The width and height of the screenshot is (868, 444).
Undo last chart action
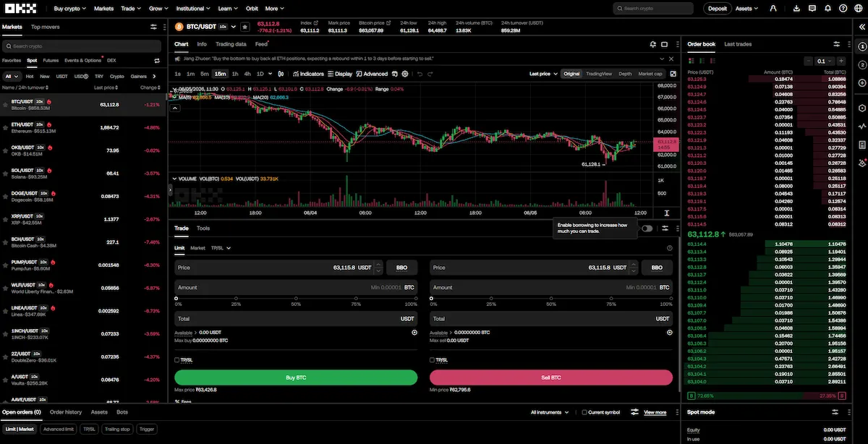(x=420, y=74)
